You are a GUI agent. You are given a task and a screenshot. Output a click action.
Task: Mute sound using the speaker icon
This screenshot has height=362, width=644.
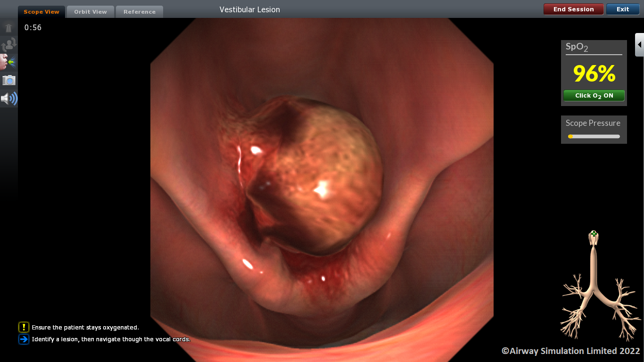(8, 99)
